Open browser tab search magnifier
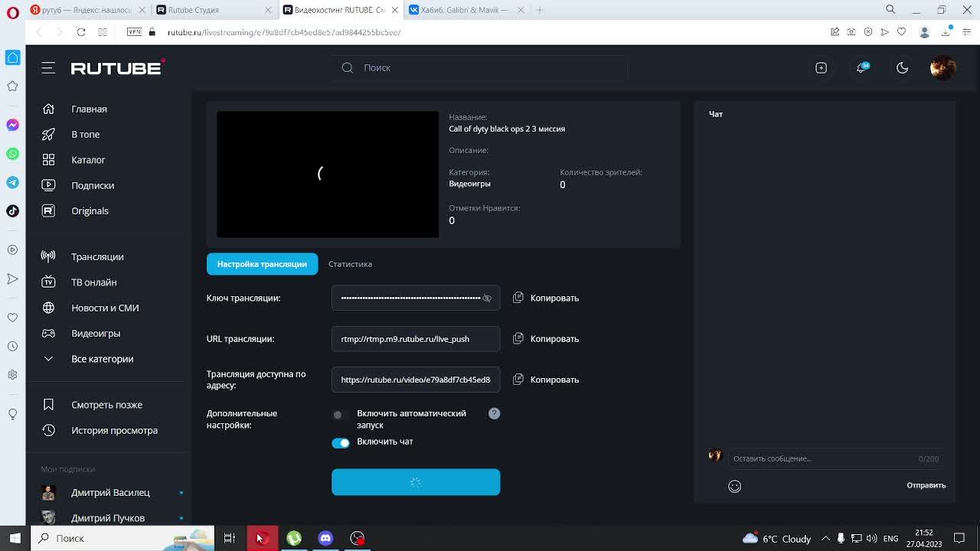Screen dimensions: 980x551 pyautogui.click(x=890, y=9)
